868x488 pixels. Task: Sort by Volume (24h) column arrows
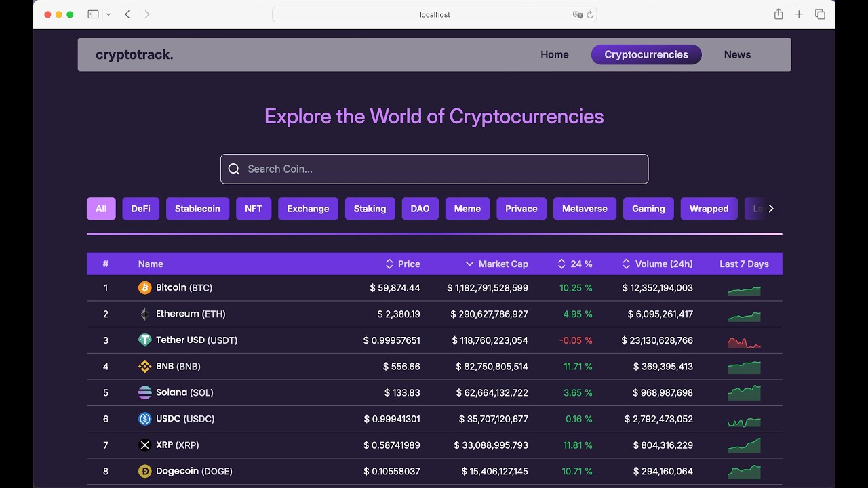tap(626, 264)
